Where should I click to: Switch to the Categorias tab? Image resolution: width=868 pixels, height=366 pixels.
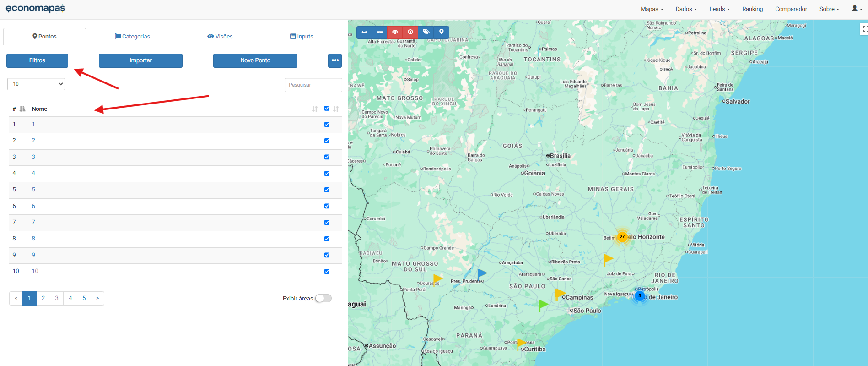(x=132, y=37)
